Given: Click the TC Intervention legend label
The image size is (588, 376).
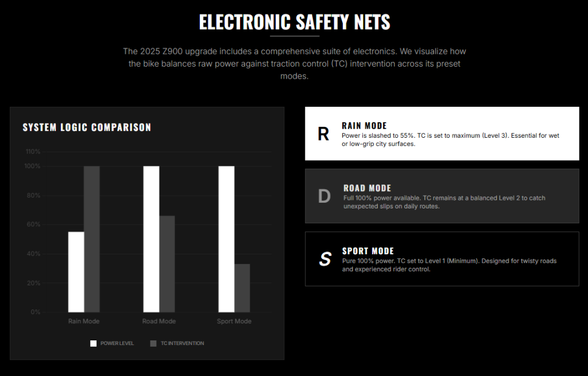Looking at the screenshot, I should coord(182,343).
